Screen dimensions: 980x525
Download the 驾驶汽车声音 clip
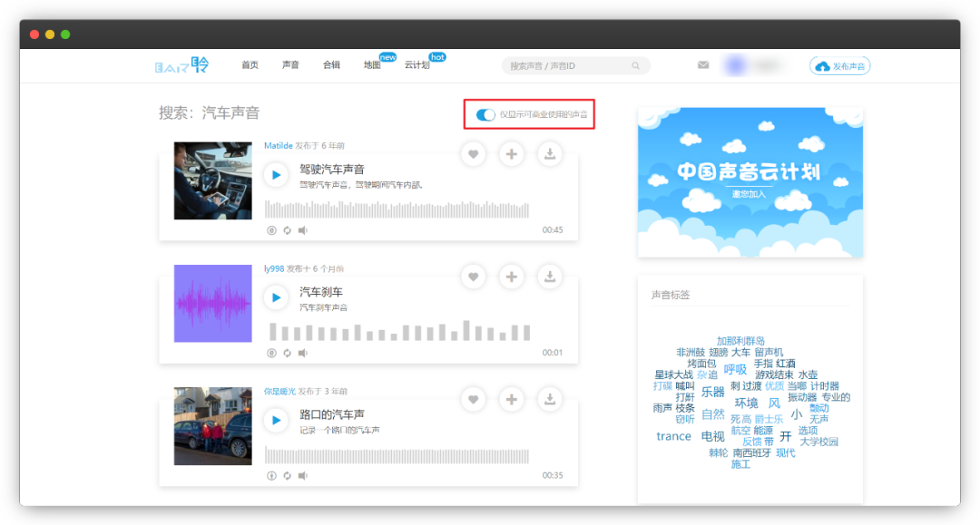[550, 154]
